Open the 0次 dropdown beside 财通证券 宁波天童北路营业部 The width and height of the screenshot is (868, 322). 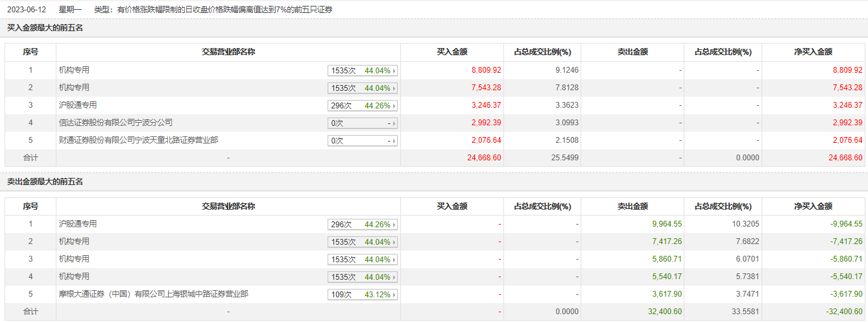click(x=363, y=140)
